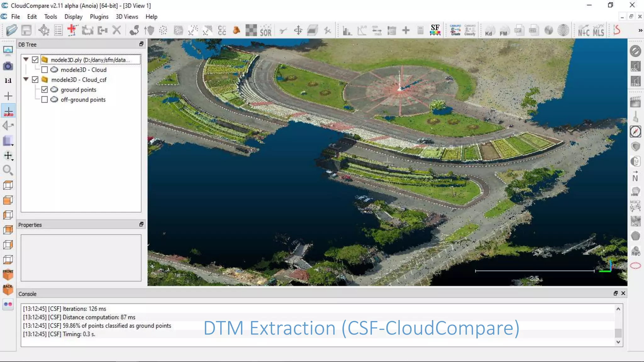The height and width of the screenshot is (362, 644).
Task: Click the North N arrow icon on right
Action: tap(635, 176)
